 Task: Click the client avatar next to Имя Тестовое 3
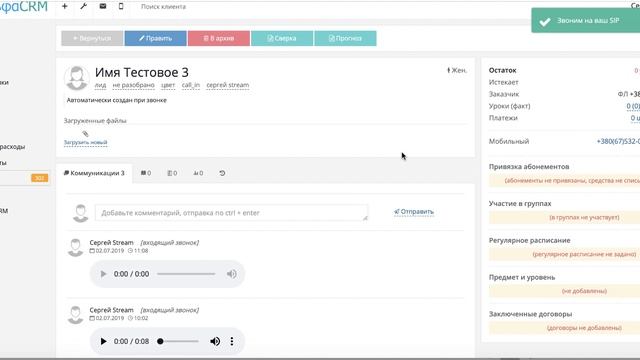(77, 78)
